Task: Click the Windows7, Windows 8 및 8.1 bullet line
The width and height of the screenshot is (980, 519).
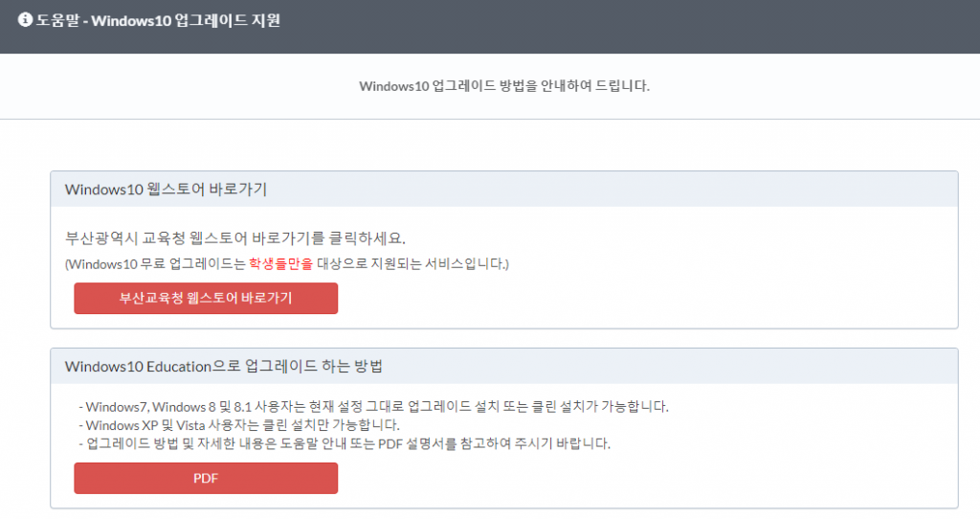Action: tap(373, 406)
